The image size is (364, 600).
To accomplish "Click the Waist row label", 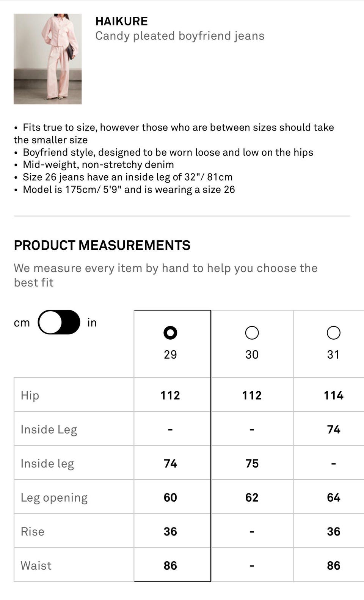I will click(36, 565).
